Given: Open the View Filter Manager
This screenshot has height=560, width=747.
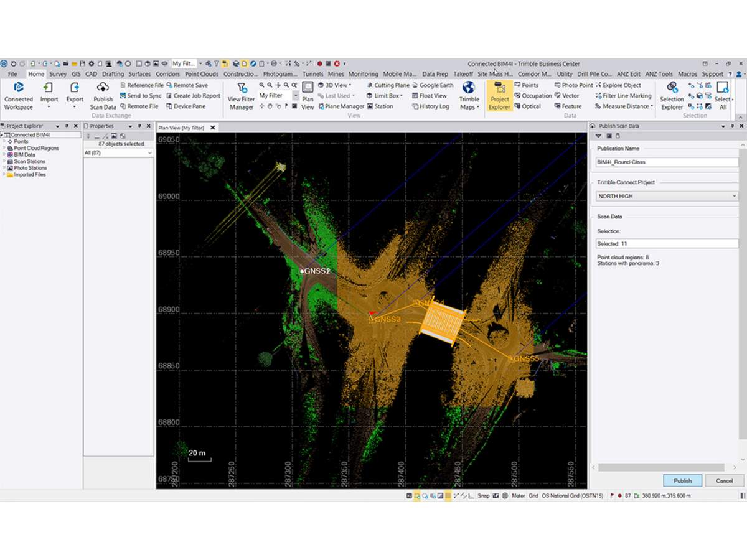Looking at the screenshot, I should coord(242,95).
